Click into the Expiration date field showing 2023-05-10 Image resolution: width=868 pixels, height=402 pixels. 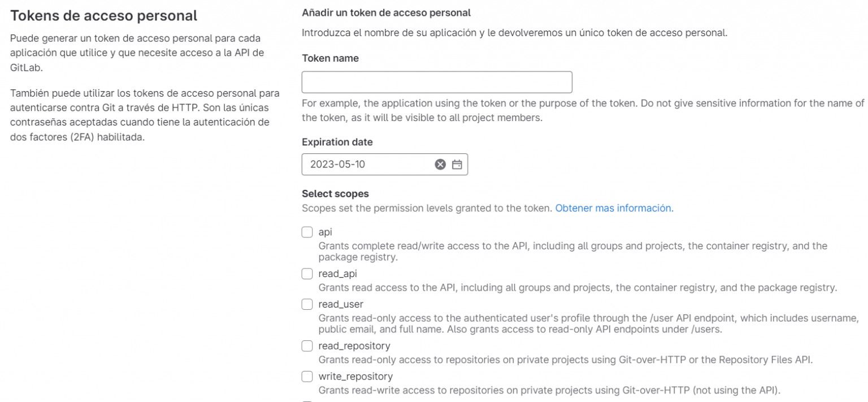coord(385,165)
